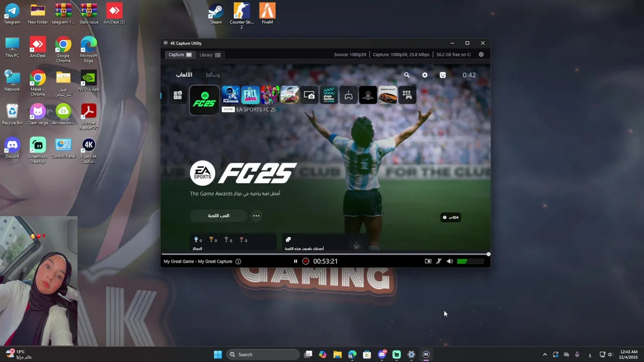Open the Remote Play controller tile
Viewport: 644px width, 362px height.
coord(349,95)
